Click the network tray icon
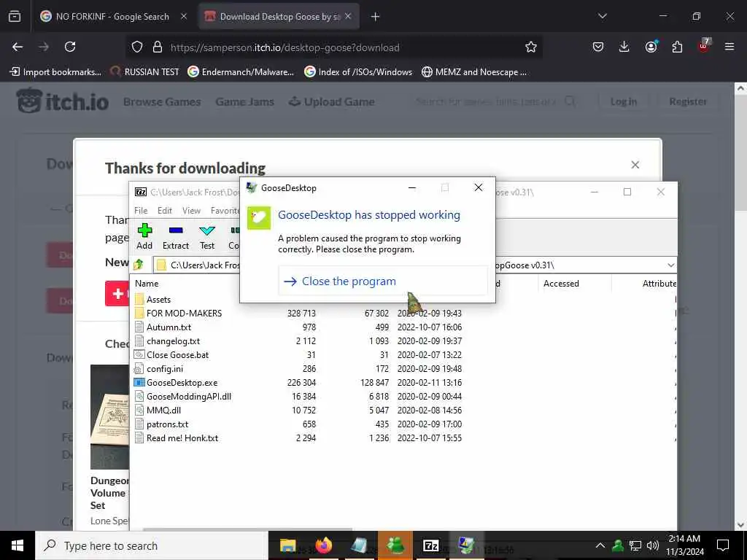Screen dimensions: 747x560 click(635, 545)
